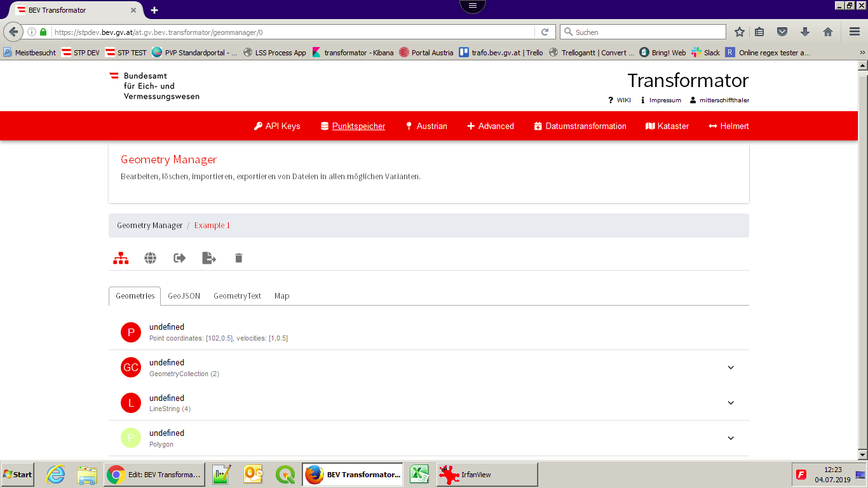Viewport: 868px width, 488px height.
Task: Open Slack bookmark
Action: tap(706, 53)
